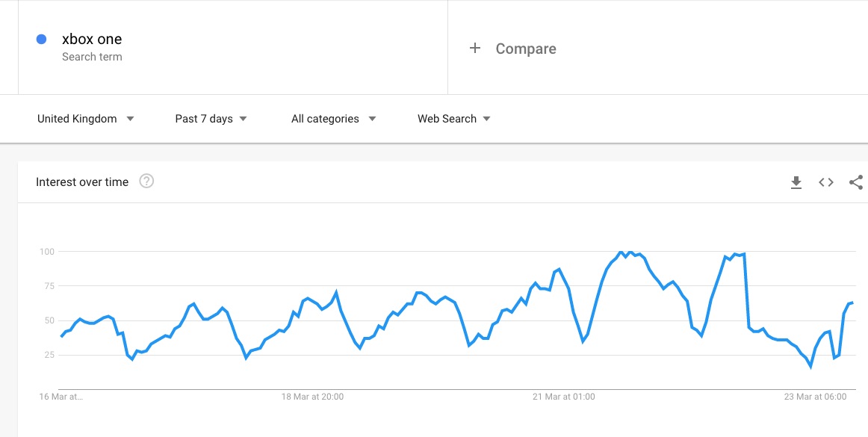Click the Compare text link
The height and width of the screenshot is (437, 868).
[x=526, y=49]
